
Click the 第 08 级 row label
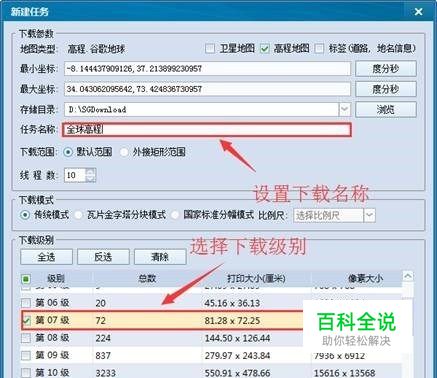tap(52, 338)
